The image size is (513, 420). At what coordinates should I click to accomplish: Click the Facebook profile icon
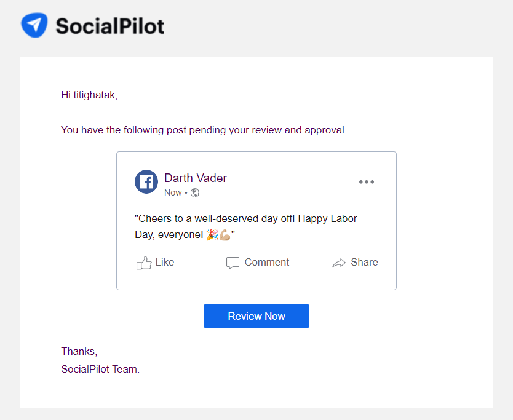(x=146, y=181)
